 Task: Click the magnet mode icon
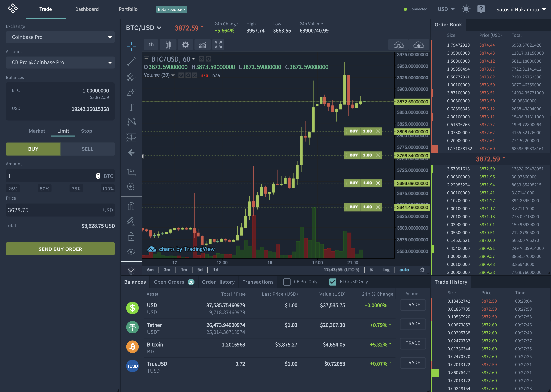(131, 206)
